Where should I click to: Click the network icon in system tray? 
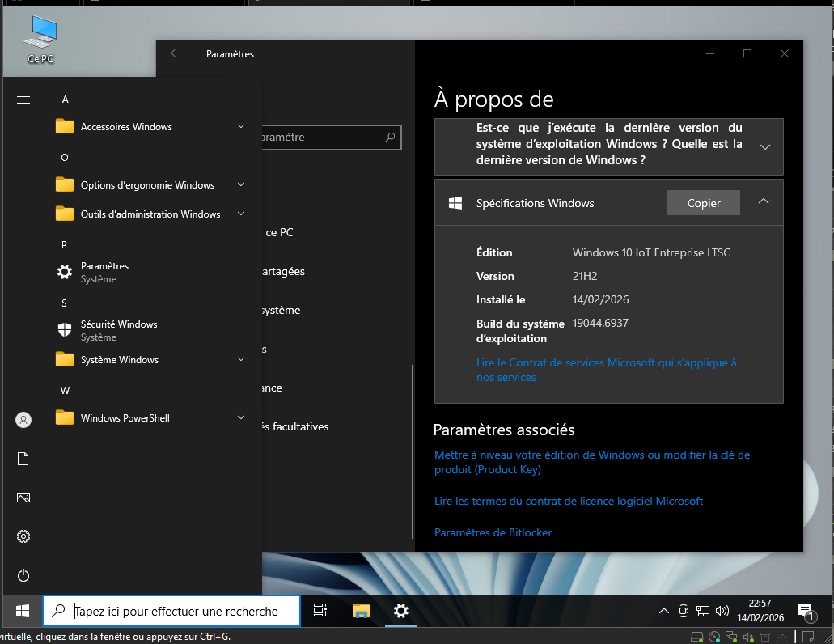pyautogui.click(x=703, y=611)
